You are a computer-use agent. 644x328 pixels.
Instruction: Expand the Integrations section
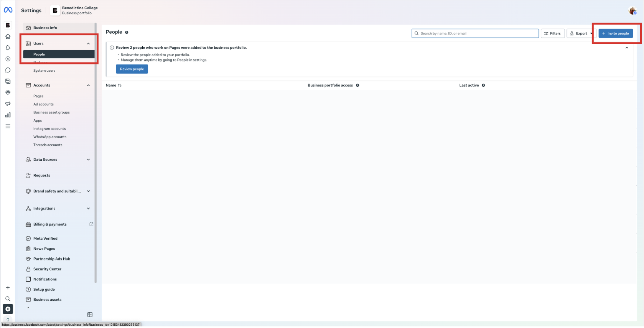(x=88, y=209)
